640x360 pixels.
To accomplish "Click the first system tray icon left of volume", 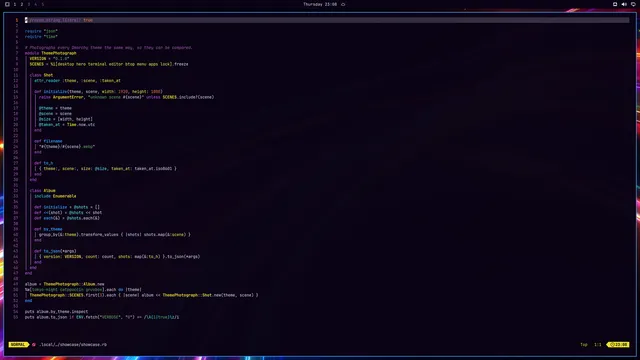I will pos(615,4).
